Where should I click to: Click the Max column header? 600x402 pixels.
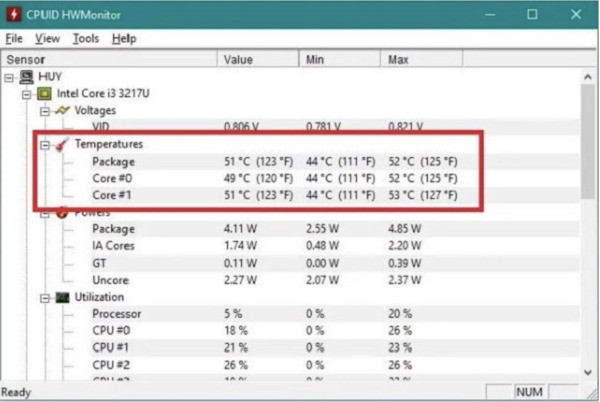[422, 59]
